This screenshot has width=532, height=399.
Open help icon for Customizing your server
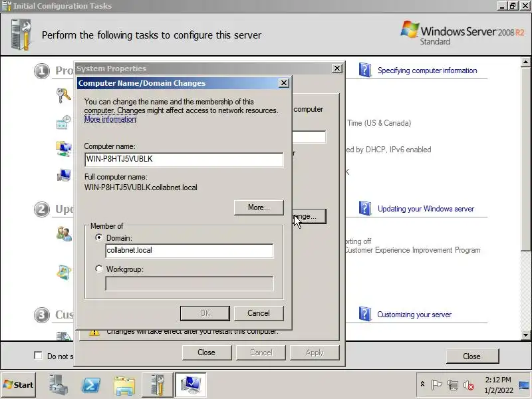pyautogui.click(x=365, y=314)
